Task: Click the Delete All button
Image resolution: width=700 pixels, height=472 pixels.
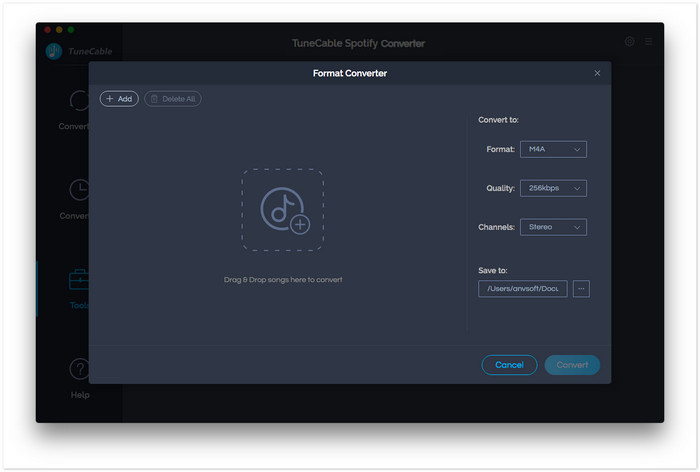Action: 172,99
